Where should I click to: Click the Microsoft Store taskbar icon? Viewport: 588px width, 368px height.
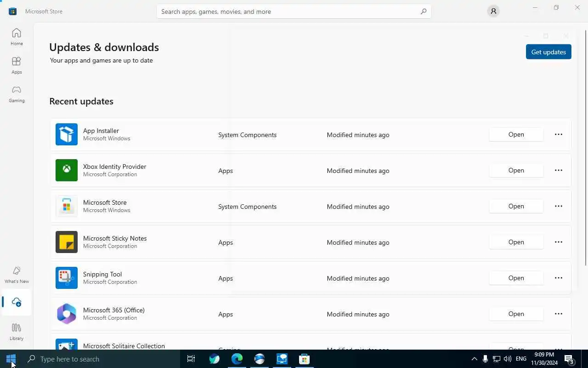coord(304,359)
